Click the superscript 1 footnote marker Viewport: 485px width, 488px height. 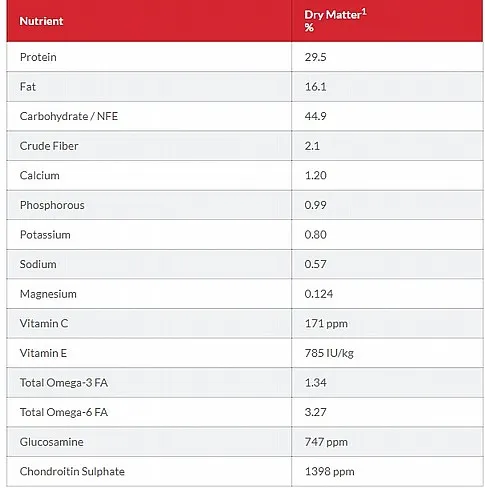[364, 12]
